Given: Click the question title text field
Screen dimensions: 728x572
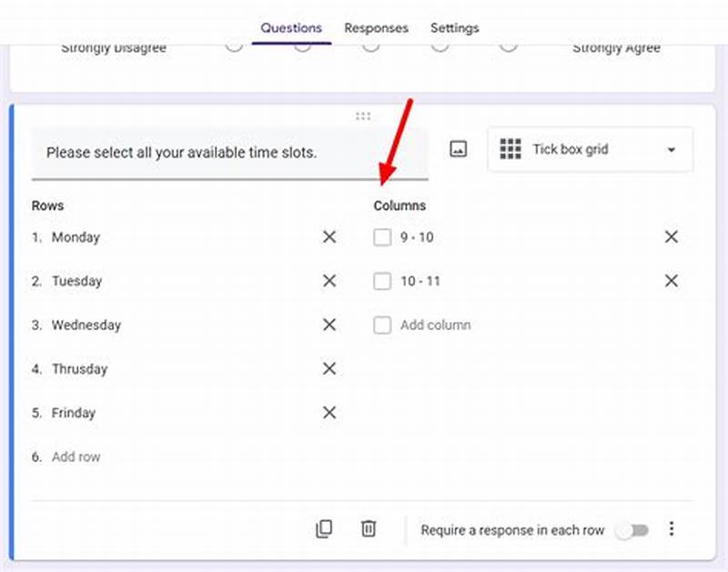Looking at the screenshot, I should 182,153.
